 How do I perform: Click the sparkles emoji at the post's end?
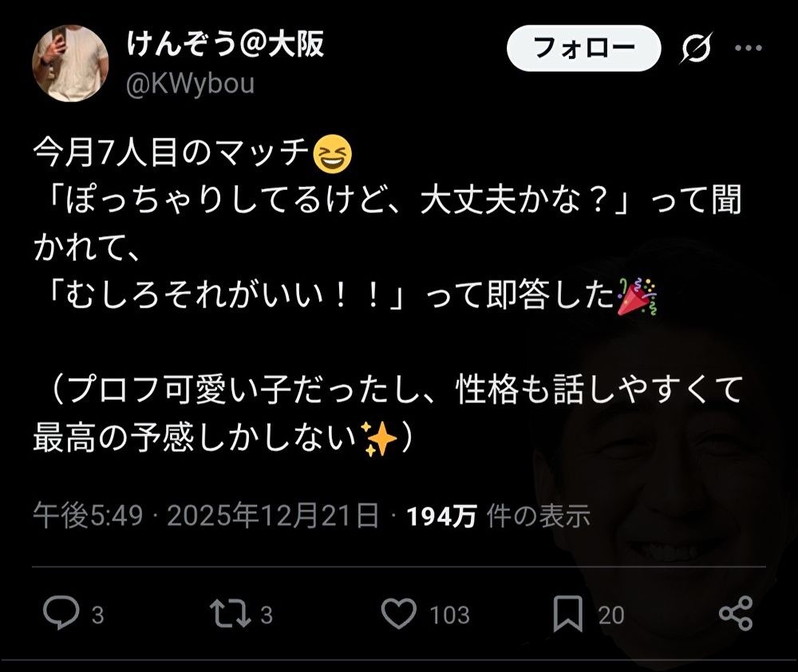pos(378,438)
